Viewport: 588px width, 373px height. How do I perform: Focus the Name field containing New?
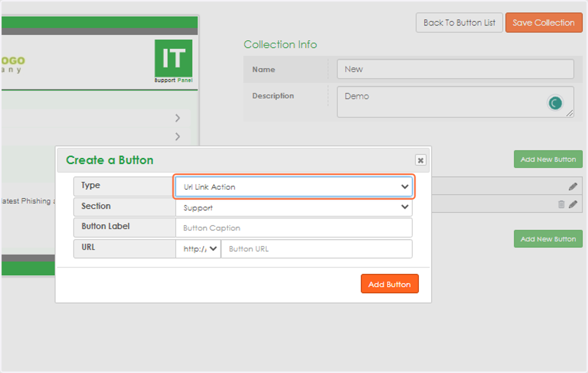pyautogui.click(x=455, y=69)
